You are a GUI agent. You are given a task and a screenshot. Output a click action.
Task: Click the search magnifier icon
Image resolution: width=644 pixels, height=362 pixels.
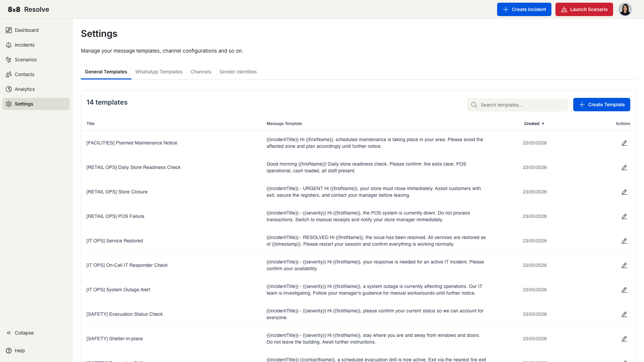click(474, 105)
